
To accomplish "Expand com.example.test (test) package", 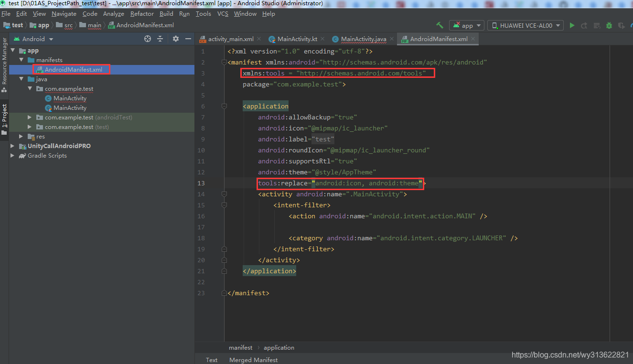I will coord(30,127).
